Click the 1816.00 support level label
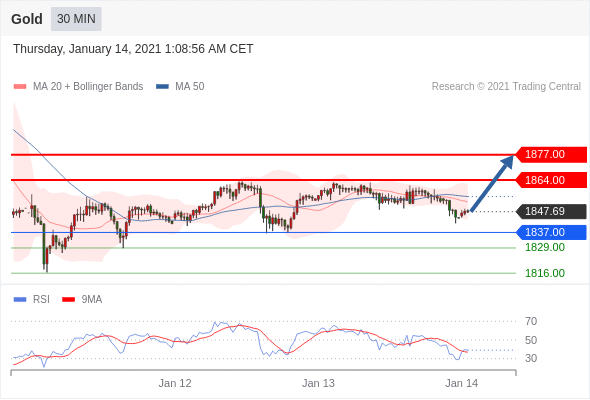This screenshot has width=590, height=400. pos(545,273)
